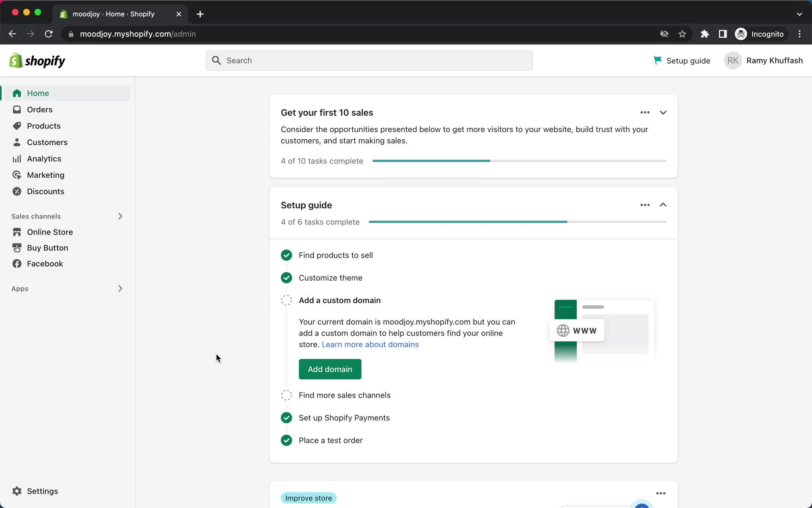Mark Find more sales channels complete
812x508 pixels.
click(x=286, y=395)
